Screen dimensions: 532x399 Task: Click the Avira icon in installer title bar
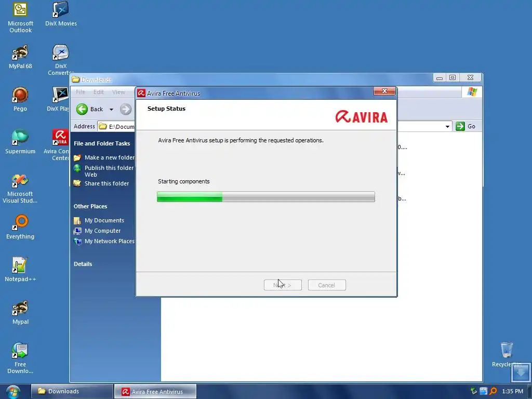(141, 94)
